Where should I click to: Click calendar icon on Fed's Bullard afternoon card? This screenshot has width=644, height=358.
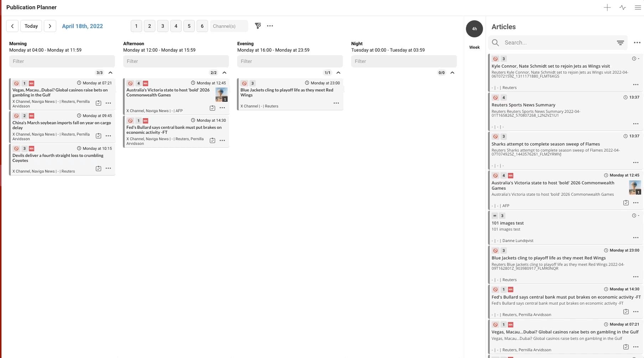pos(212,141)
